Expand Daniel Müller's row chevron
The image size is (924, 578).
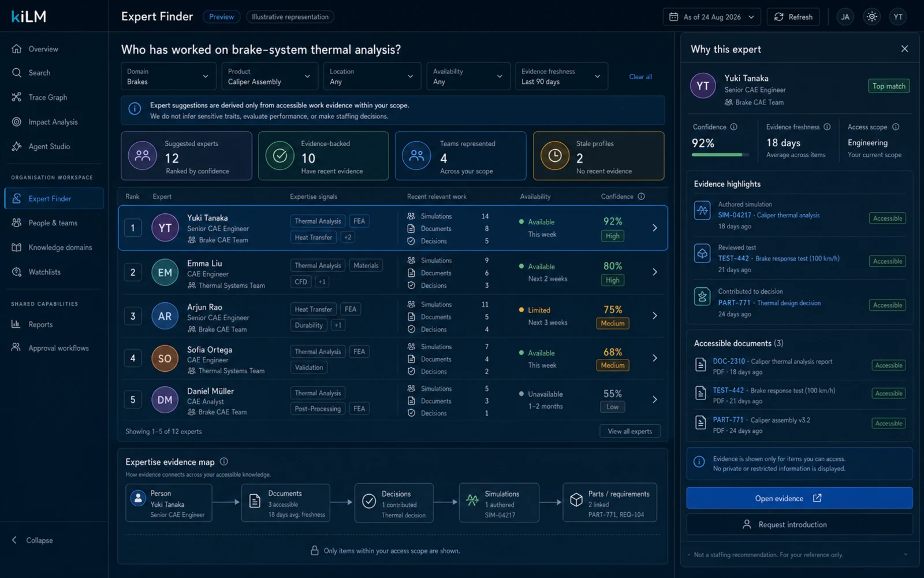(654, 399)
